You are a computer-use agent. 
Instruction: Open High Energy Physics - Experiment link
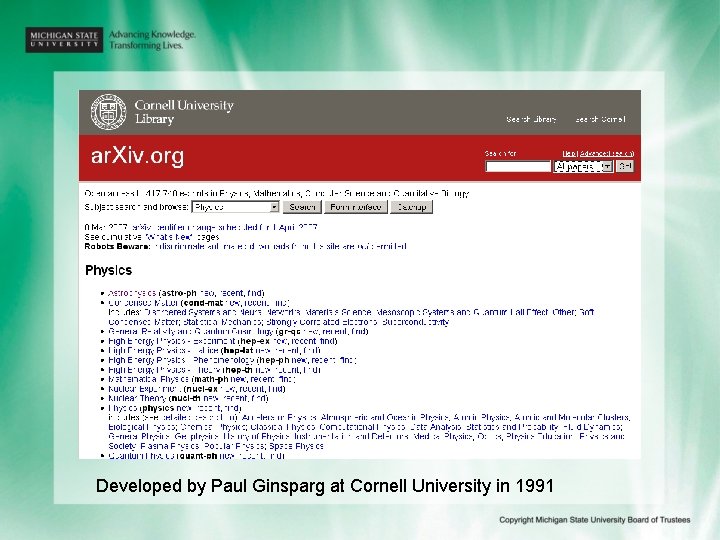point(172,341)
